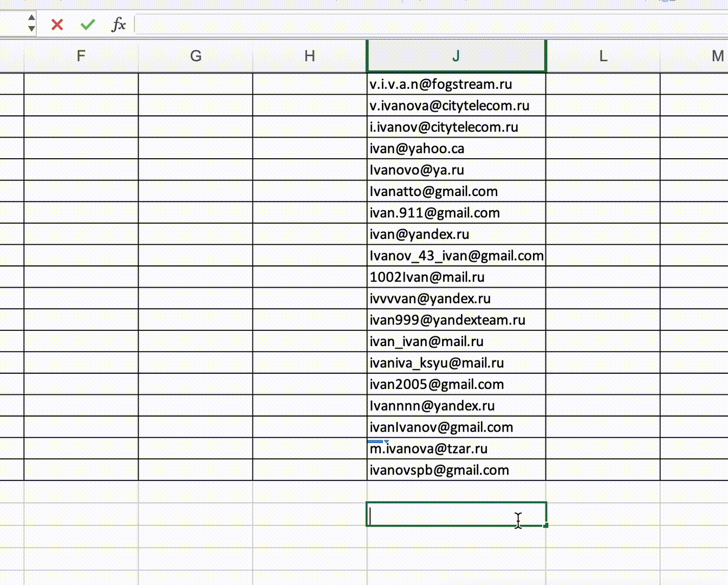Select cell Ivanov_43_ivan@gmail.com
This screenshot has width=728, height=585.
pyautogui.click(x=456, y=255)
